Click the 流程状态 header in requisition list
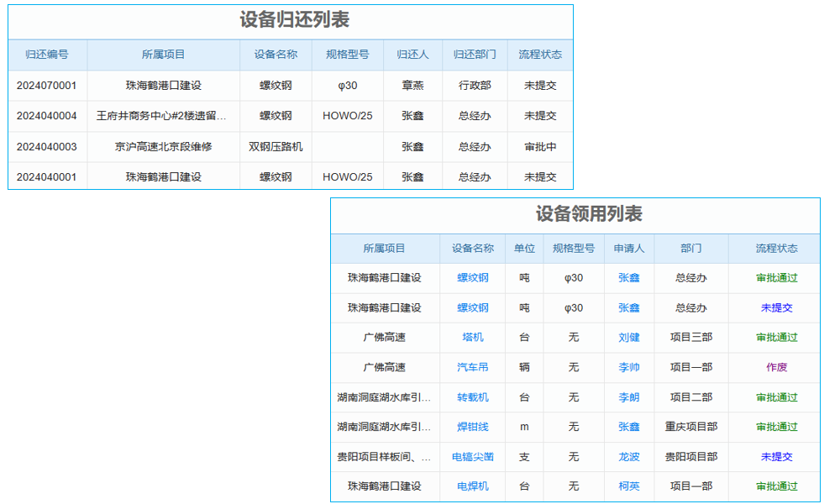Screen dimensions: 840x504 click(x=776, y=249)
